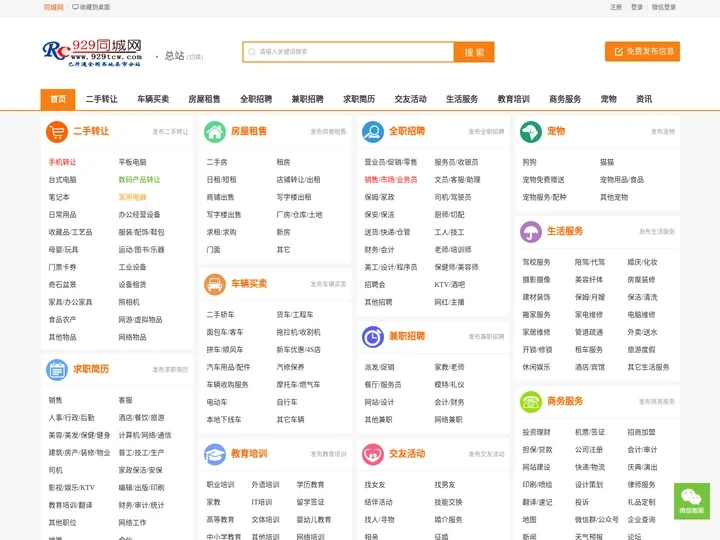Open the 店铺转让/出租 category link
Viewport: 720px width, 540px height.
[x=298, y=180]
